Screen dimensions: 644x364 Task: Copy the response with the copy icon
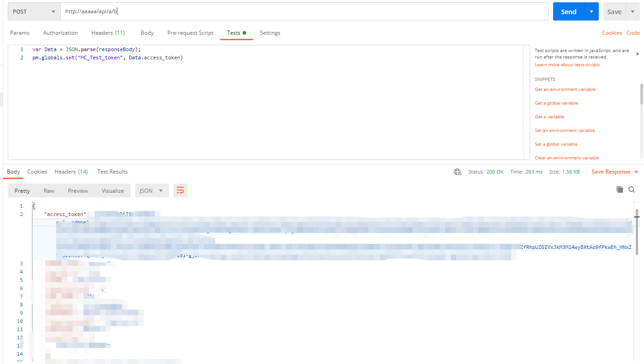pyautogui.click(x=620, y=190)
